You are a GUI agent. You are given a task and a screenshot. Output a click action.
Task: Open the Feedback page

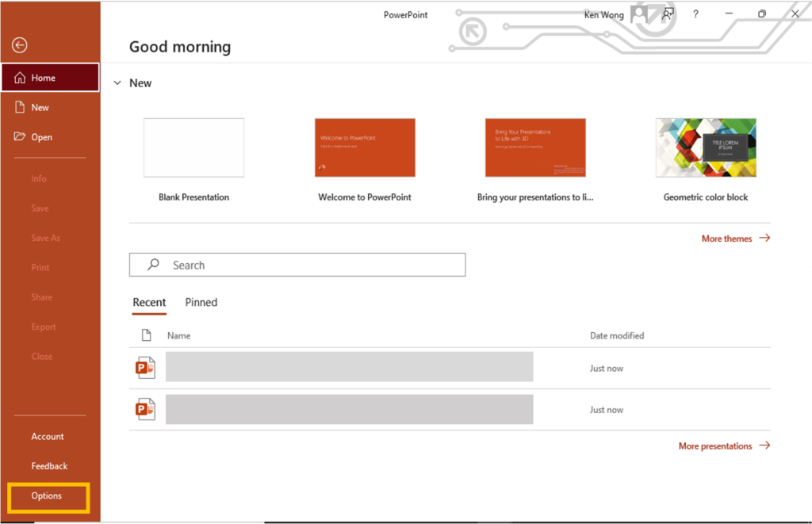click(x=49, y=466)
